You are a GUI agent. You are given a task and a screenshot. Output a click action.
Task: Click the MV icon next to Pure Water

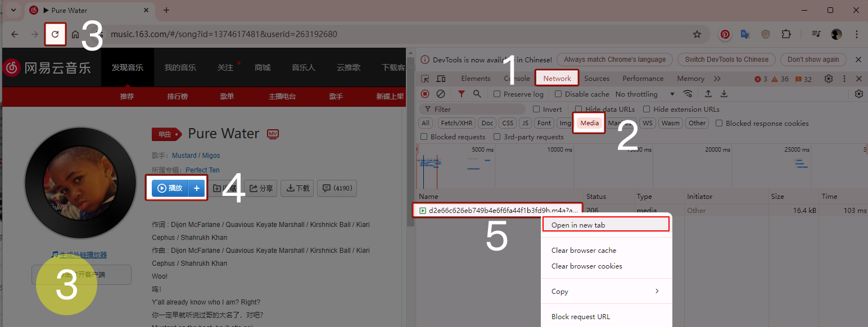point(273,134)
